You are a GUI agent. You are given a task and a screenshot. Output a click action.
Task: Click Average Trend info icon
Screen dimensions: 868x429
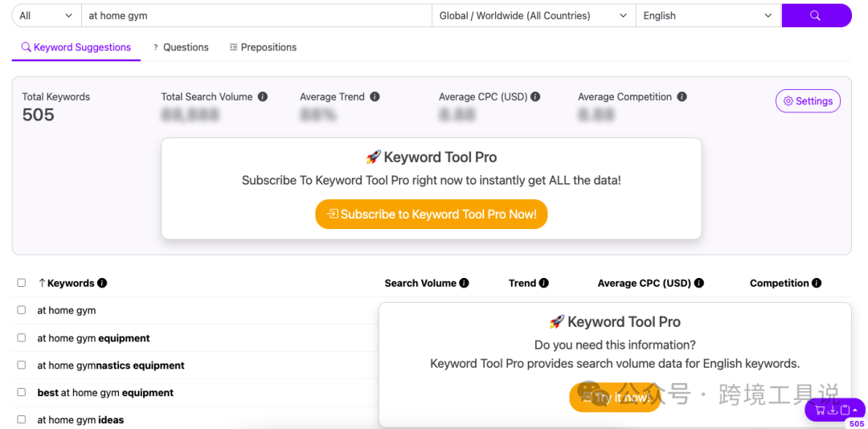click(375, 97)
